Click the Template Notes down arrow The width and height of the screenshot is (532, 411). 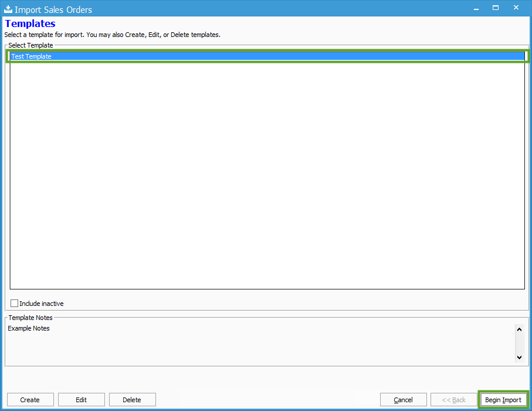pos(519,358)
